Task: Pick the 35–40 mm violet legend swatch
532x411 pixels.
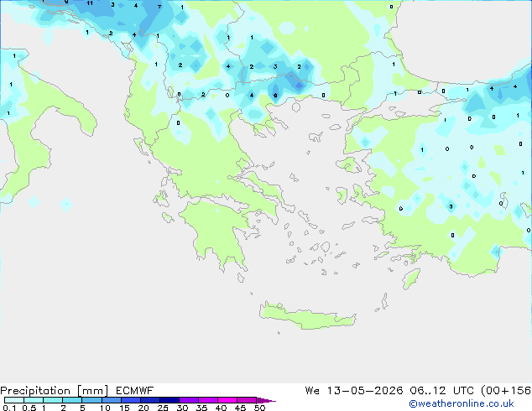Action: (208, 400)
